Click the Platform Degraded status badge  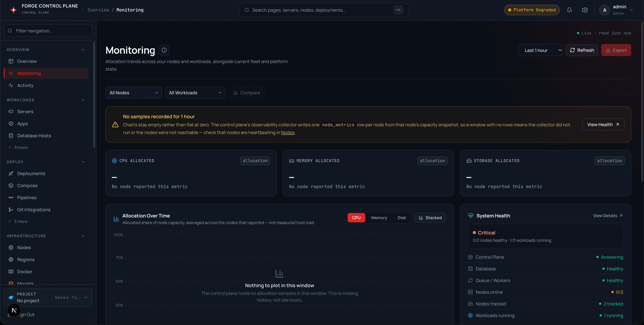point(532,10)
